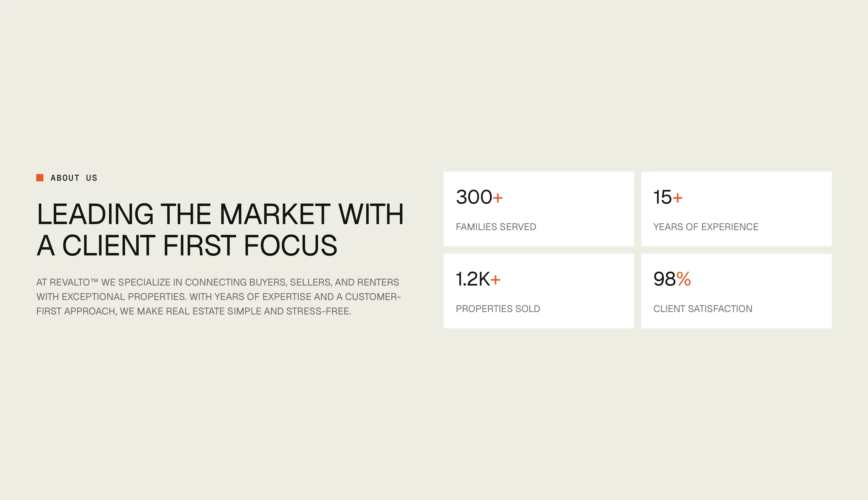
Task: Click the orange square beside About Us
Action: (x=40, y=177)
